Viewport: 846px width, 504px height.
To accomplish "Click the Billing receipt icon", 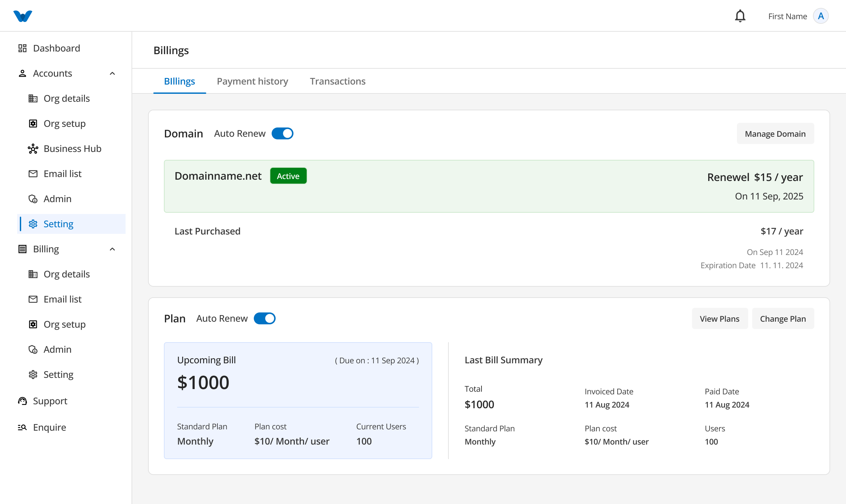I will pos(22,249).
